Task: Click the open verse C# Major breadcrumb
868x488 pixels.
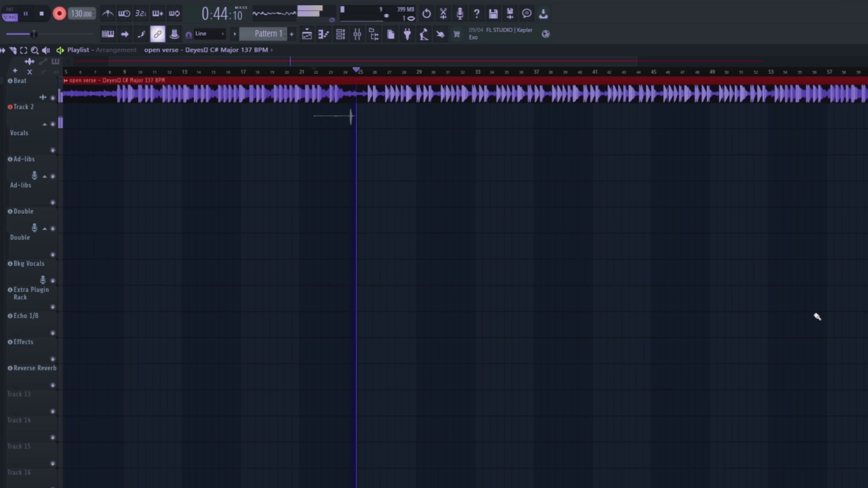Action: (x=206, y=50)
